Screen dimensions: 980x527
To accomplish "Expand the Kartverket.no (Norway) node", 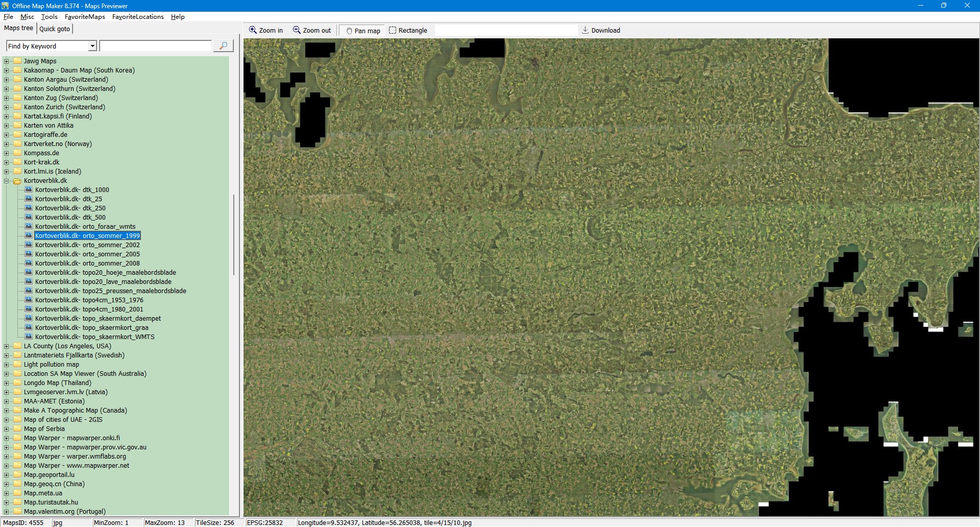I will pos(7,144).
